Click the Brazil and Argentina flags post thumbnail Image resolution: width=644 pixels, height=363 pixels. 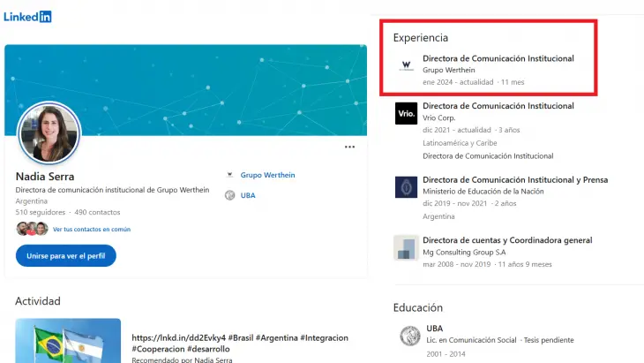[68, 340]
